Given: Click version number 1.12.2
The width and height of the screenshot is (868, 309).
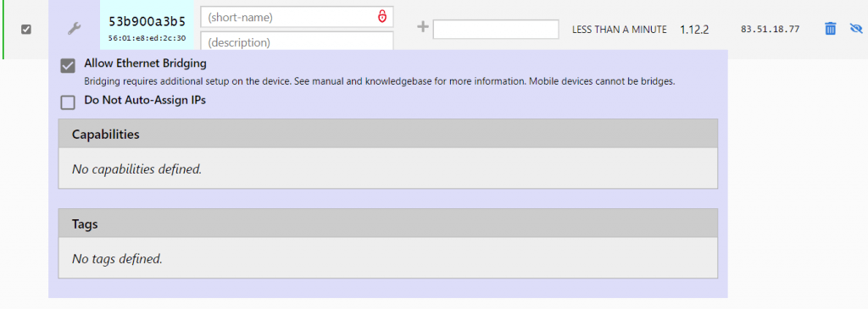Looking at the screenshot, I should [694, 30].
